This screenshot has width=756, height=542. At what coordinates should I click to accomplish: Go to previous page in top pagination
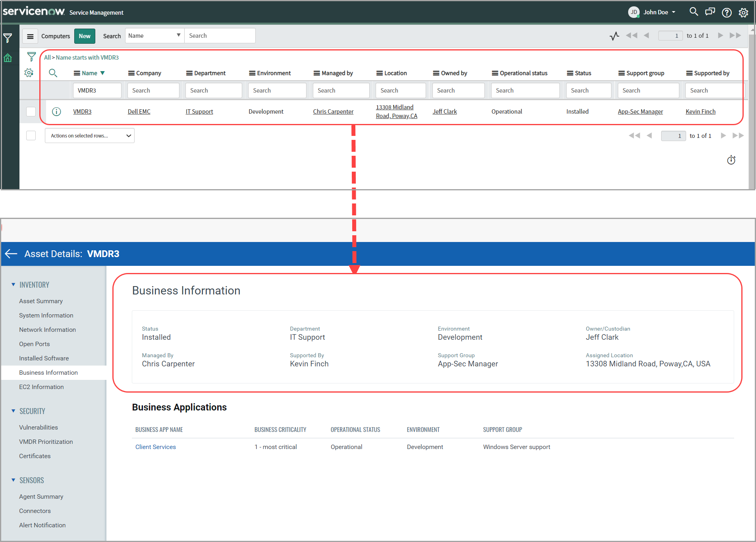pos(646,35)
